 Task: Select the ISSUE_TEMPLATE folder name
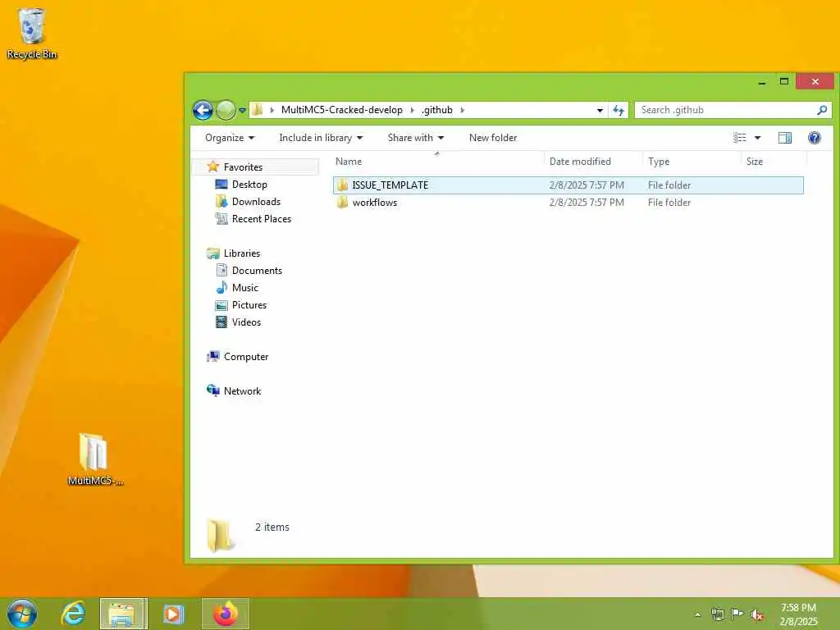pos(390,185)
